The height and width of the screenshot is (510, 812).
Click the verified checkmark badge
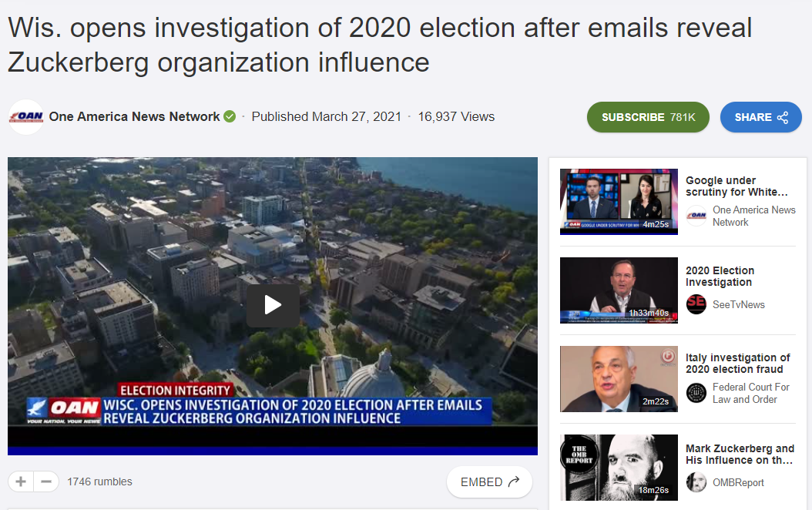pyautogui.click(x=230, y=116)
